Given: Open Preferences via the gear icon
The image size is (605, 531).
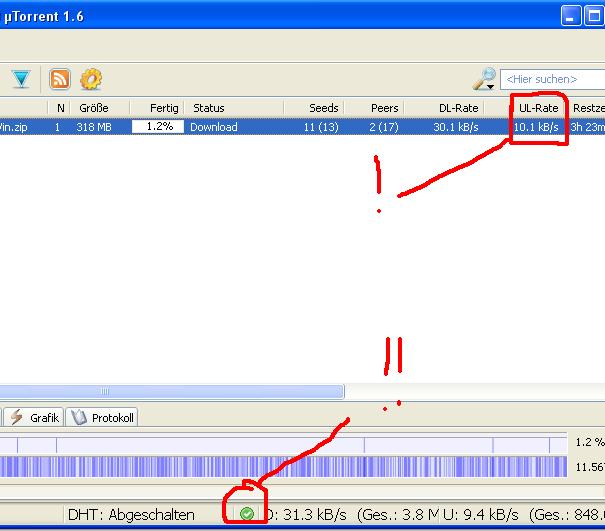Looking at the screenshot, I should [x=91, y=79].
